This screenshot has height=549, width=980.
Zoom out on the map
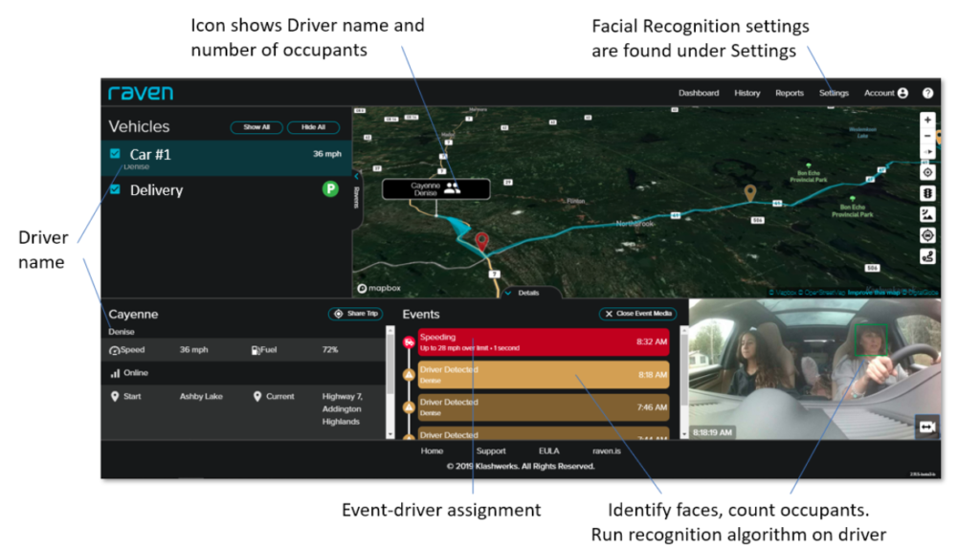927,136
